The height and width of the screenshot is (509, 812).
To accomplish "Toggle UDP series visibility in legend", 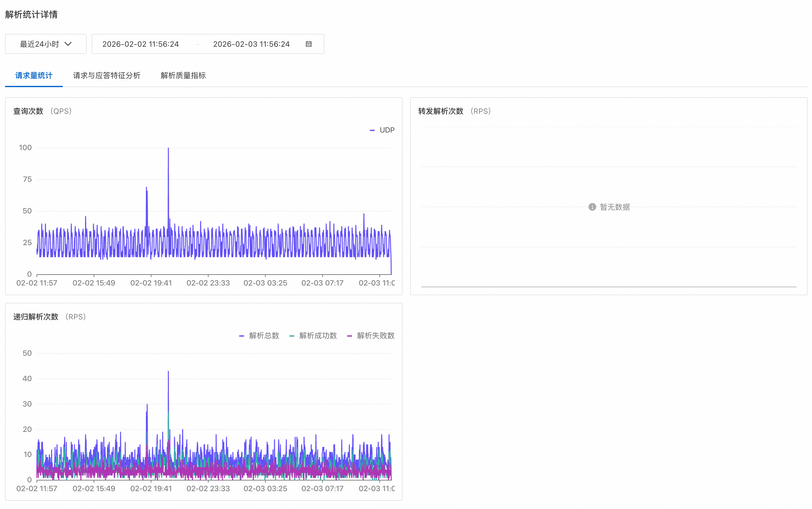I will [387, 130].
